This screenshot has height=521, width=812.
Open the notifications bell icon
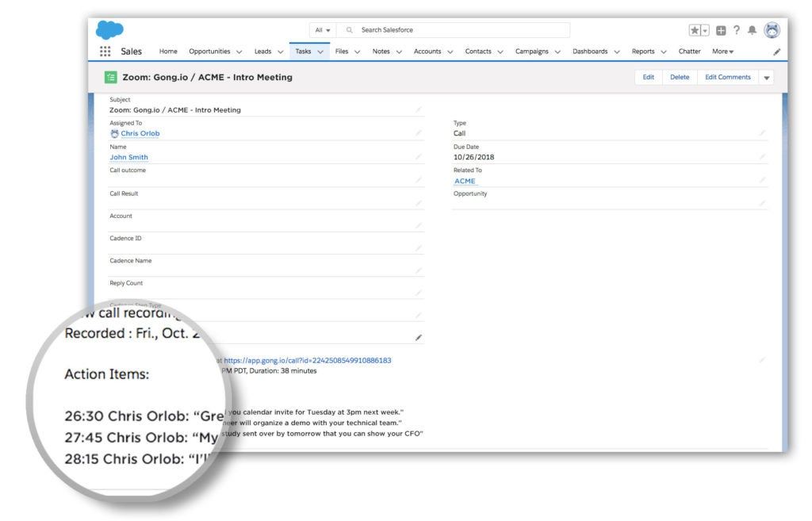pos(752,30)
